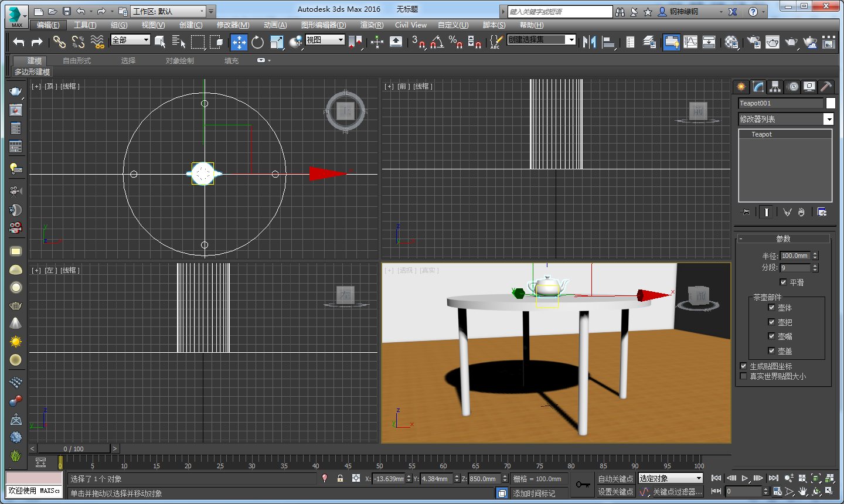844x504 pixels.
Task: Open the Hierarchy command panel tab
Action: point(775,87)
